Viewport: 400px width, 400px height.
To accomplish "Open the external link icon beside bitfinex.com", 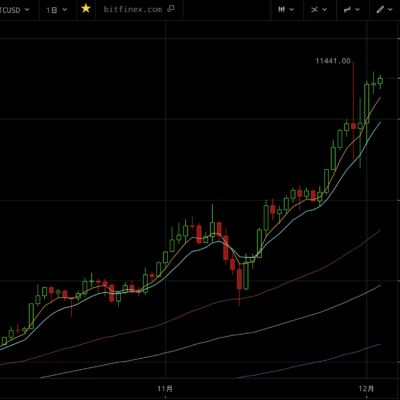I will 171,9.
